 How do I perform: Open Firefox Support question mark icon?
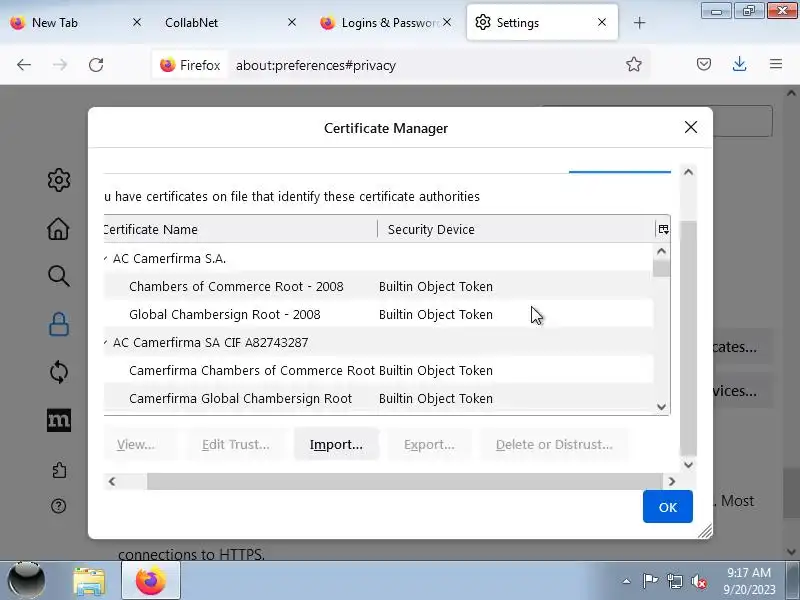(x=59, y=506)
